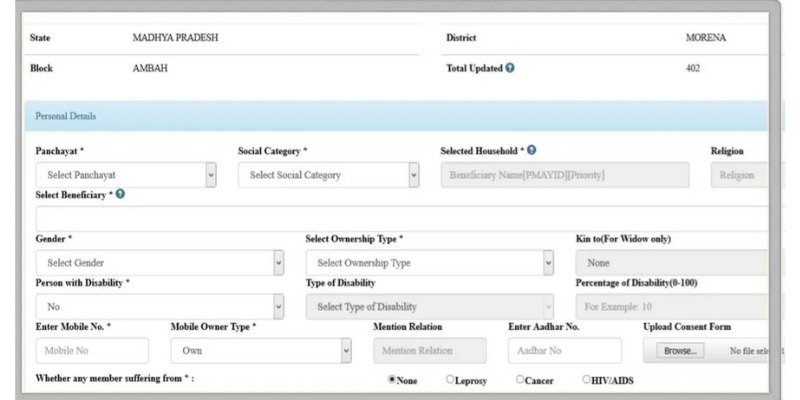Select the Cancer radio button
The width and height of the screenshot is (800, 400).
pyautogui.click(x=519, y=380)
